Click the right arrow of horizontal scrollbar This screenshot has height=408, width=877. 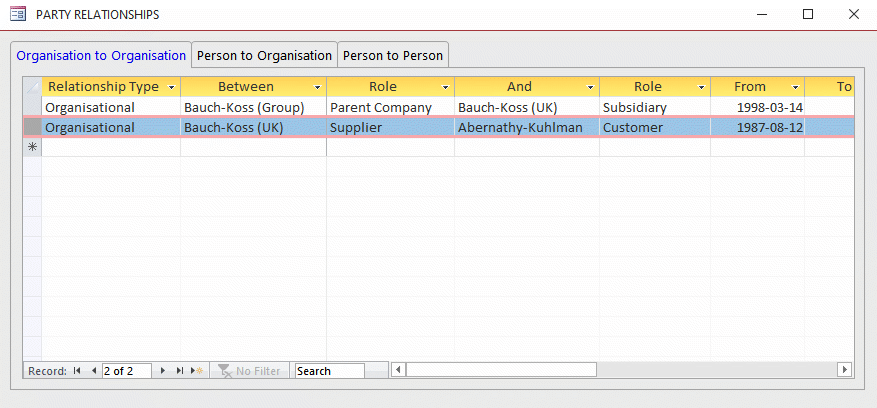[x=845, y=370]
